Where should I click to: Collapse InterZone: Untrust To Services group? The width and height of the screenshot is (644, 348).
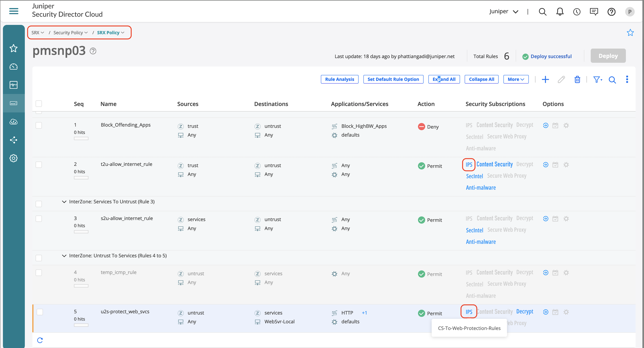tap(64, 256)
